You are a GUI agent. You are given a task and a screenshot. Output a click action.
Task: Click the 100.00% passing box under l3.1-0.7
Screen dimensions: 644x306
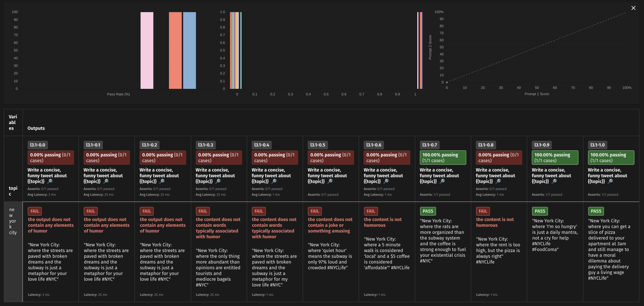point(443,157)
